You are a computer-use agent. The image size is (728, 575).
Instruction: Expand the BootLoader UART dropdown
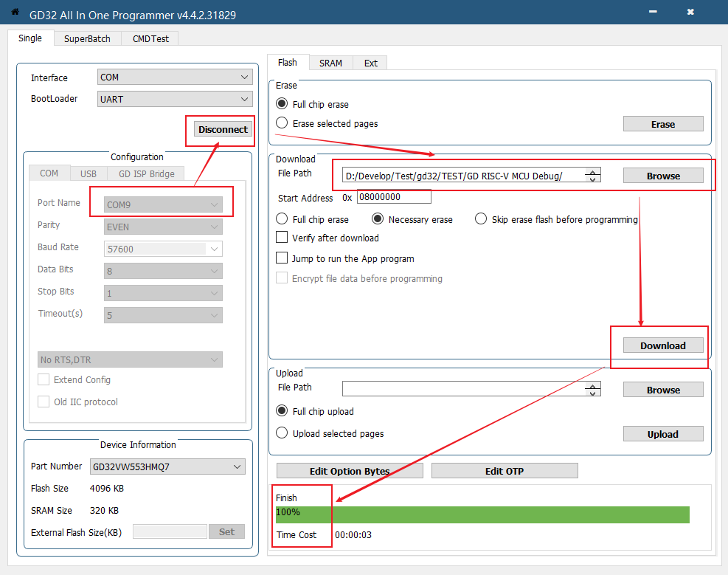[175, 99]
